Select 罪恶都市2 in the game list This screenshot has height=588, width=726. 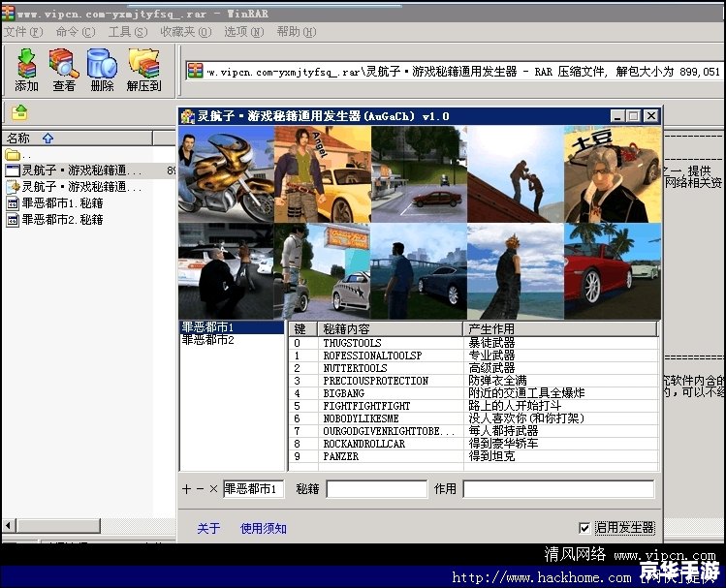click(232, 340)
